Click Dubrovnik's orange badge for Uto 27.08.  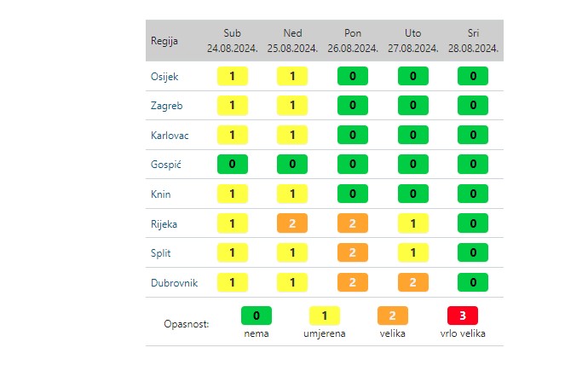click(x=413, y=282)
